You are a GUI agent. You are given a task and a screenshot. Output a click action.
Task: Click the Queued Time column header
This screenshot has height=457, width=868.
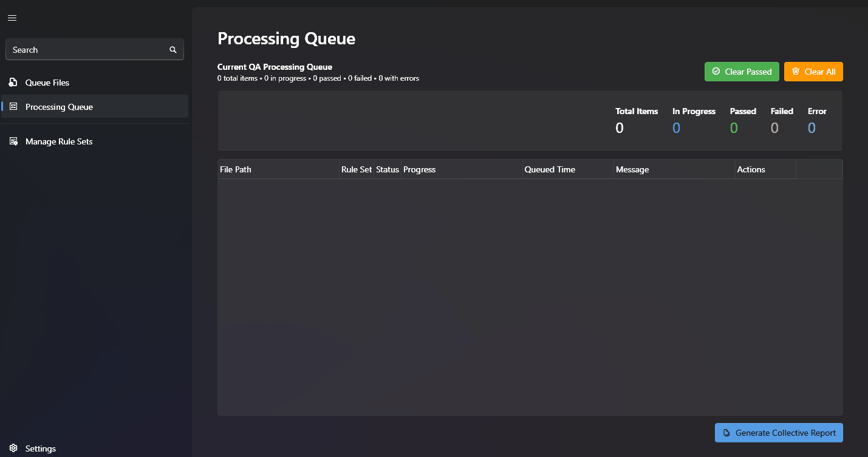[x=550, y=169]
